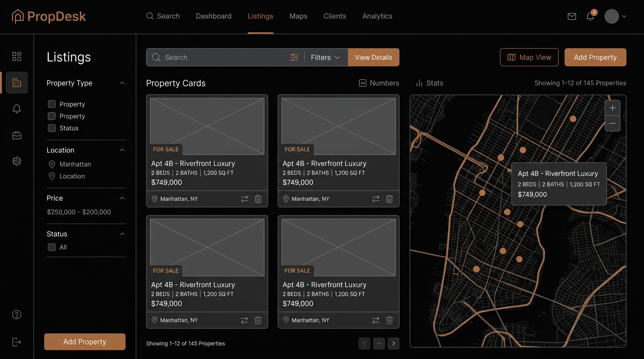Image resolution: width=644 pixels, height=359 pixels.
Task: Click the user avatar circle
Action: (x=612, y=16)
